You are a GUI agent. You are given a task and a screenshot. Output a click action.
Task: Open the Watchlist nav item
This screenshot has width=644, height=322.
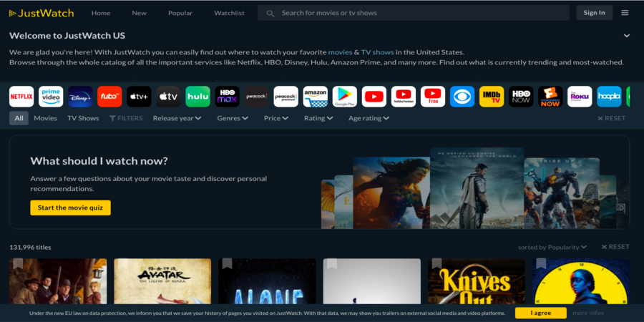(x=229, y=13)
